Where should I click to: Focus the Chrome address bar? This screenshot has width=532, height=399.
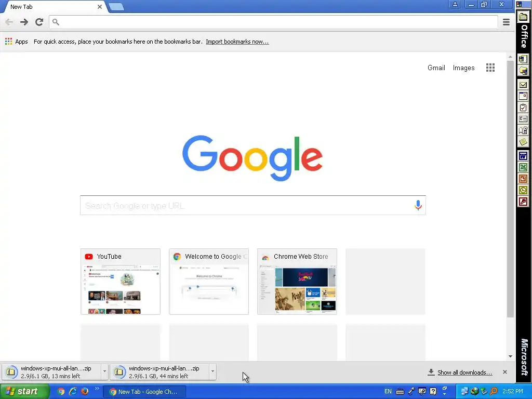(x=273, y=22)
